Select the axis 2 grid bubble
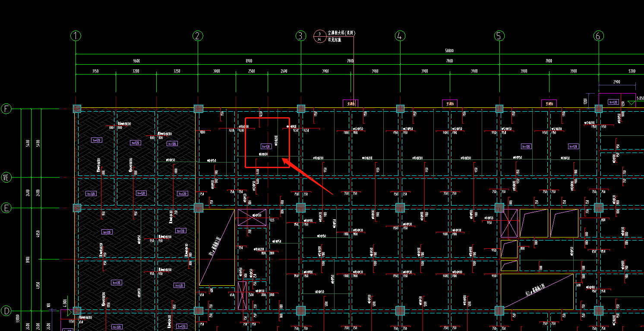Image resolution: width=644 pixels, height=331 pixels. (x=198, y=36)
